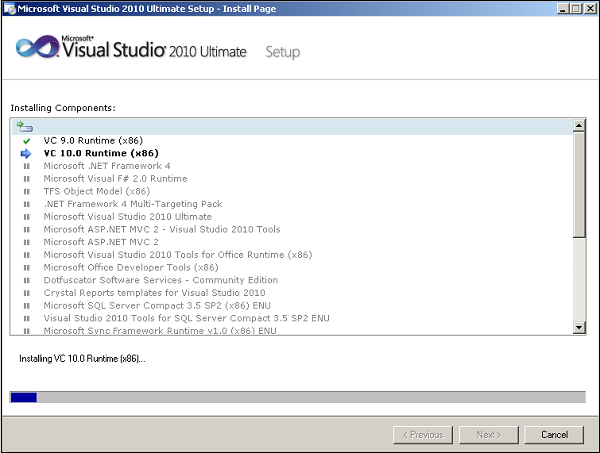Click the download icon at top of component list
The height and width of the screenshot is (453, 600).
coord(25,127)
